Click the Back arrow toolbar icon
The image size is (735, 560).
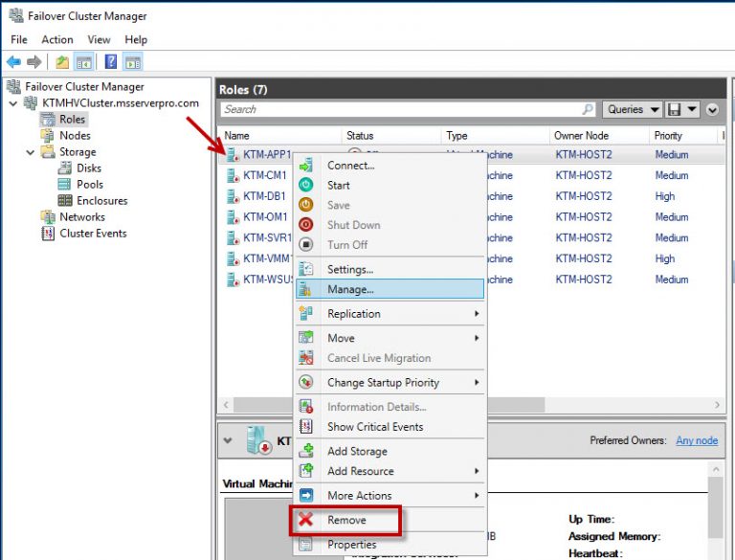(13, 61)
